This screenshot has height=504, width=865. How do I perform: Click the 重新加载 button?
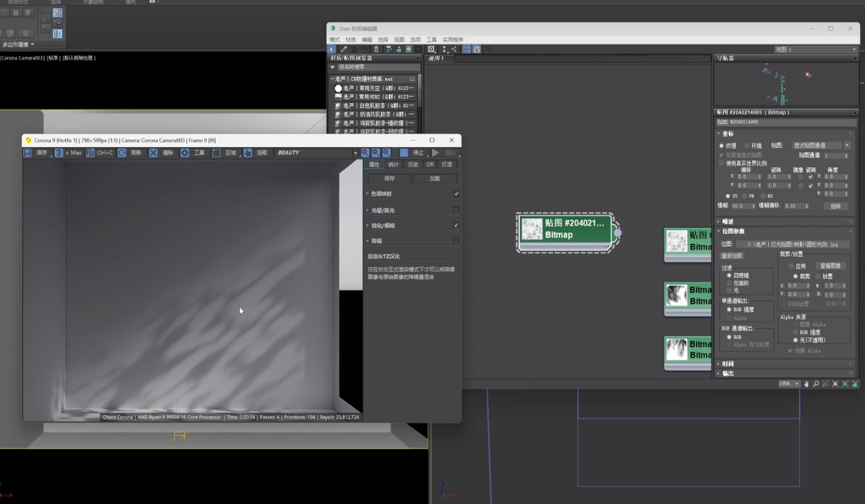[732, 256]
